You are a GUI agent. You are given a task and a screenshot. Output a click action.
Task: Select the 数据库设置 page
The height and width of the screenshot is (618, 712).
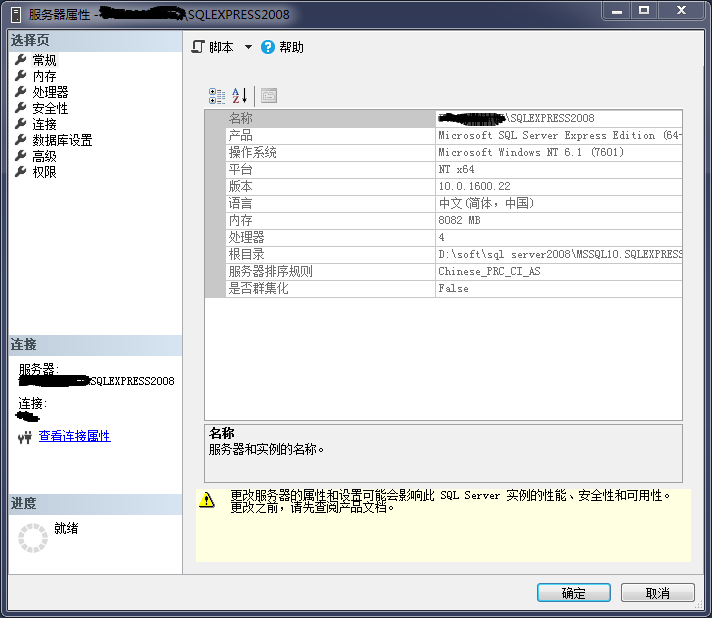tap(62, 140)
